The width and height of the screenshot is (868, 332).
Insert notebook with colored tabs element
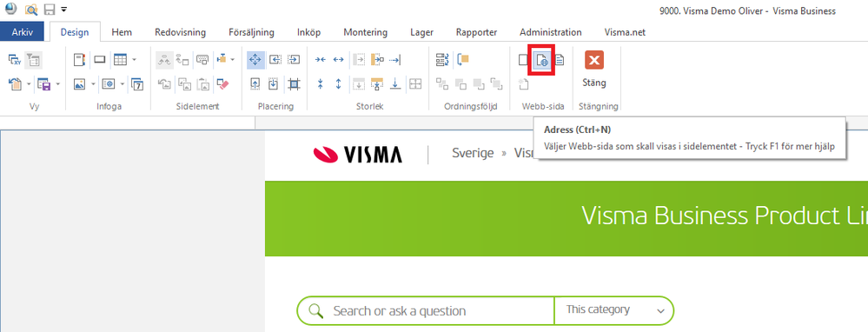80,59
